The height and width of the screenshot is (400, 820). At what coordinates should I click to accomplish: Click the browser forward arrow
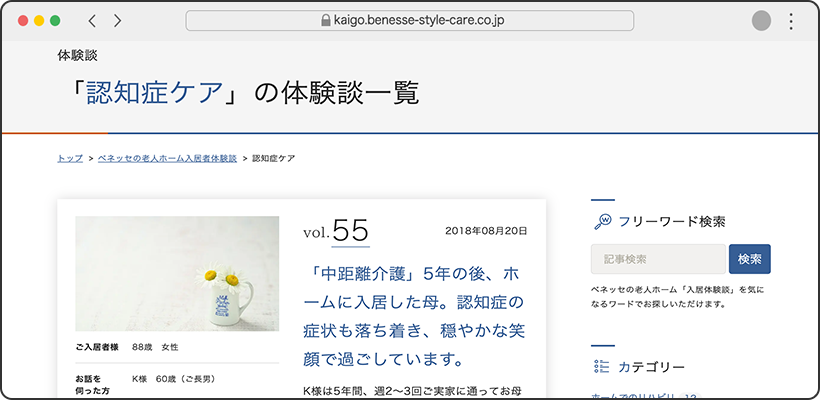(x=118, y=21)
